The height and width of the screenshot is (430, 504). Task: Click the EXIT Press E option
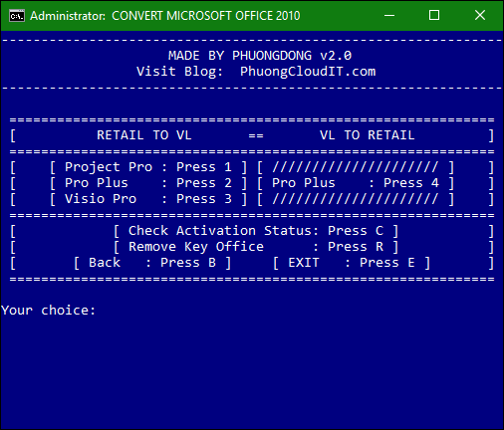point(352,263)
